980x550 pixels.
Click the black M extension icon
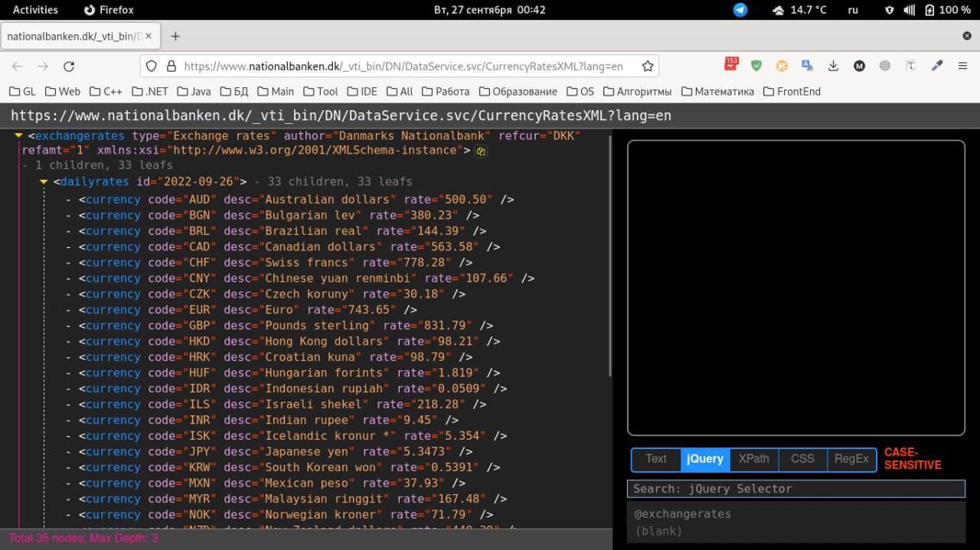point(860,67)
